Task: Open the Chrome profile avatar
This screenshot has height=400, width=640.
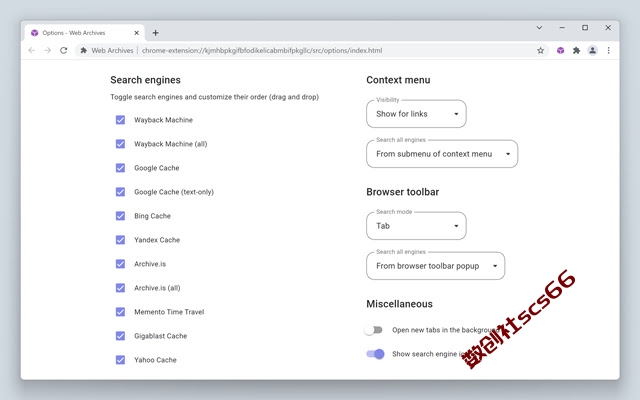Action: coord(592,50)
